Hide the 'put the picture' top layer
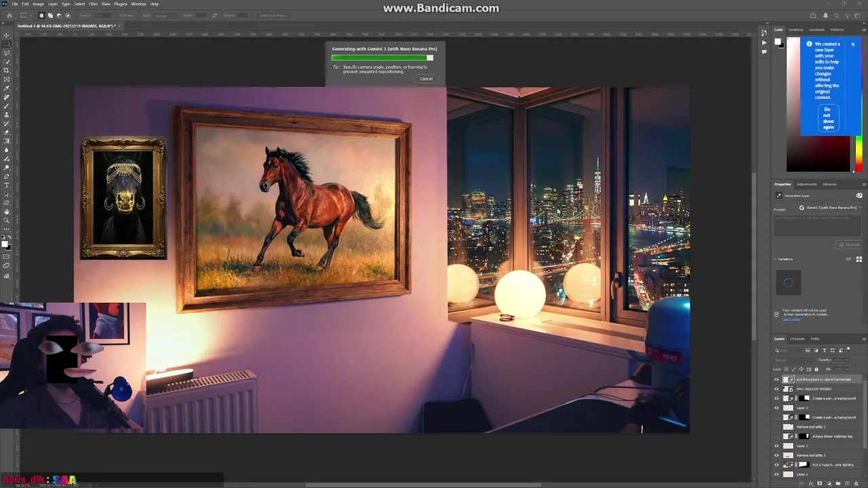 776,379
